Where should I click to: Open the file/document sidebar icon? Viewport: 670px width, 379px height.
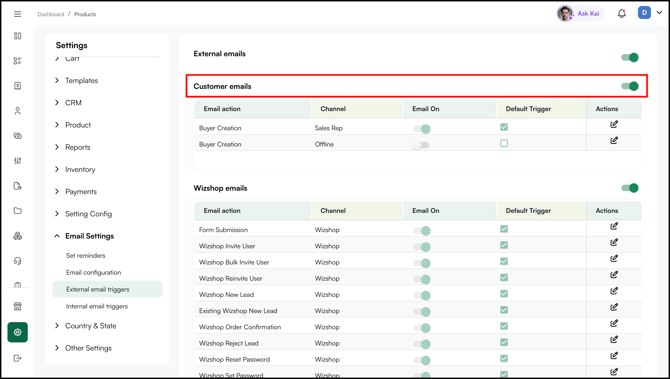coord(18,186)
